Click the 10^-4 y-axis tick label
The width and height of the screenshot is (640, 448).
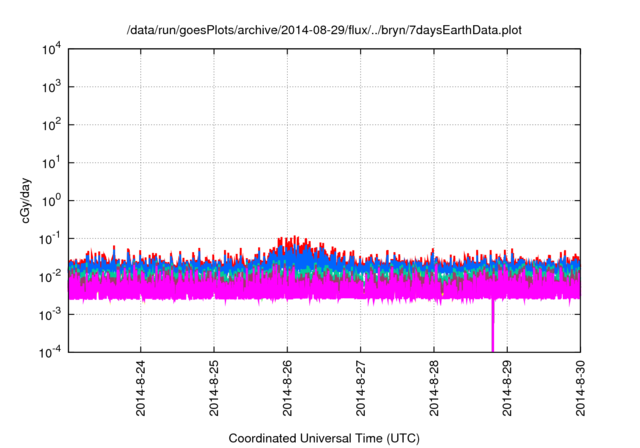tap(50, 351)
